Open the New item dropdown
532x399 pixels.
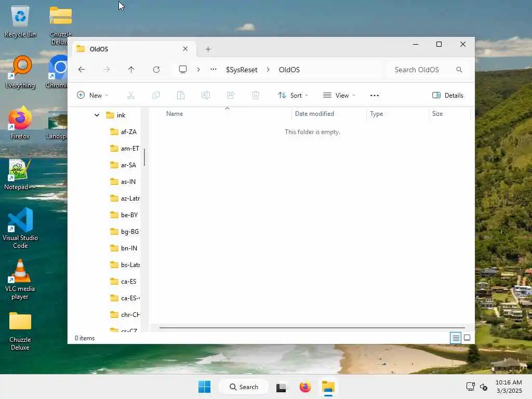tap(92, 96)
